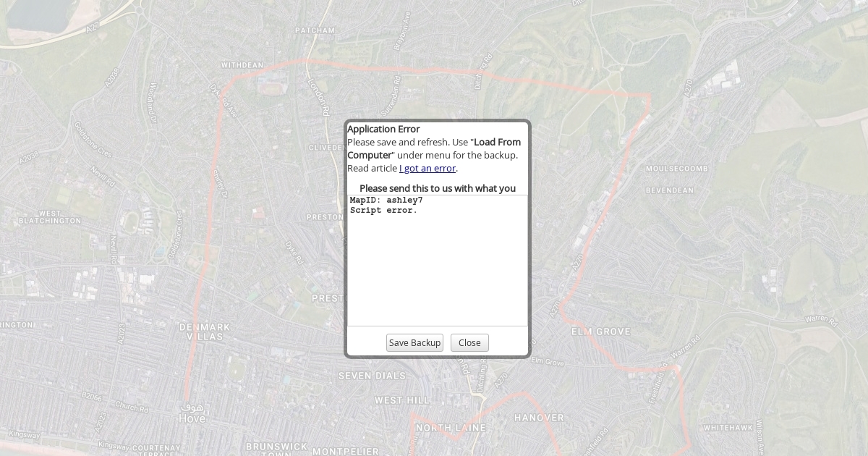The height and width of the screenshot is (456, 868).
Task: Click the WITHDEAN label on the map
Action: [242, 65]
